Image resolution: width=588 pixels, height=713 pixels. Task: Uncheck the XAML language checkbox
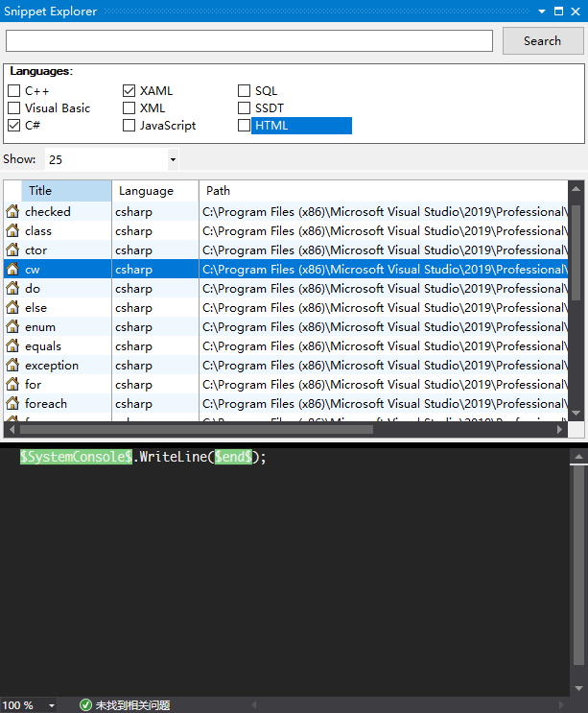point(129,91)
